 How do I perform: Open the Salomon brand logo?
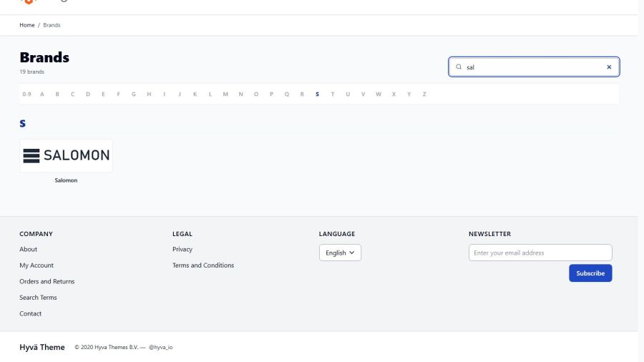[66, 155]
